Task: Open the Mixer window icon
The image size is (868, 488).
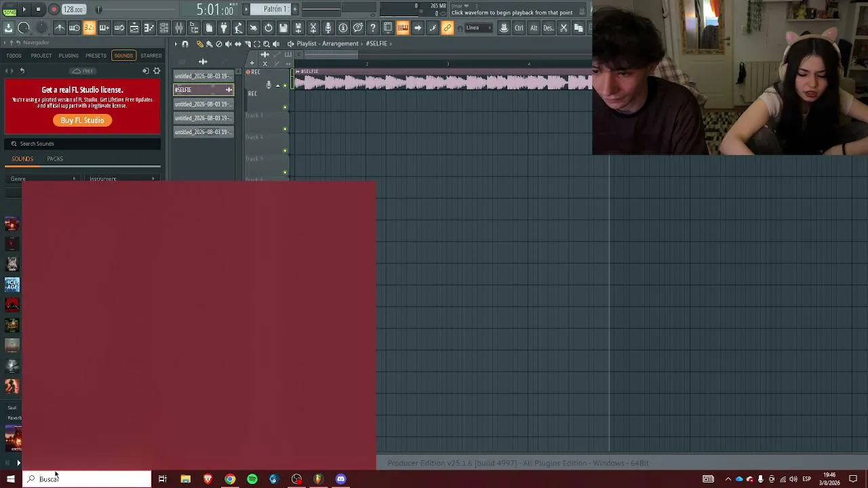Action: click(x=179, y=28)
